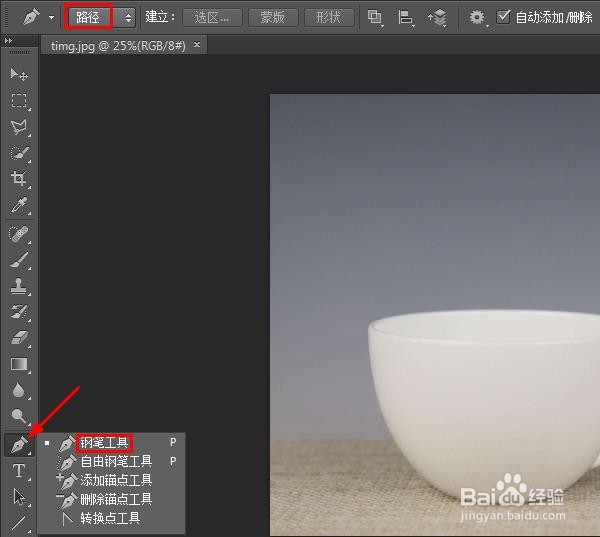Select the Move tool
The height and width of the screenshot is (537, 600).
(19, 74)
